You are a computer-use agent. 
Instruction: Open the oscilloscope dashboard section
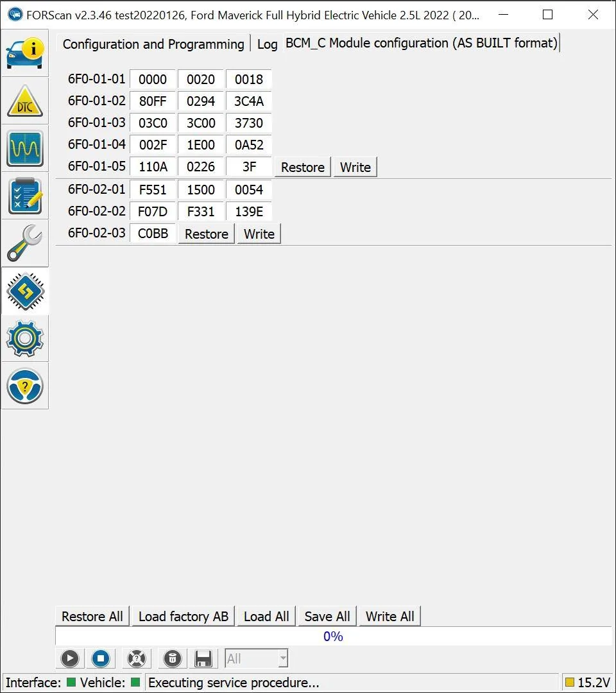pos(25,148)
